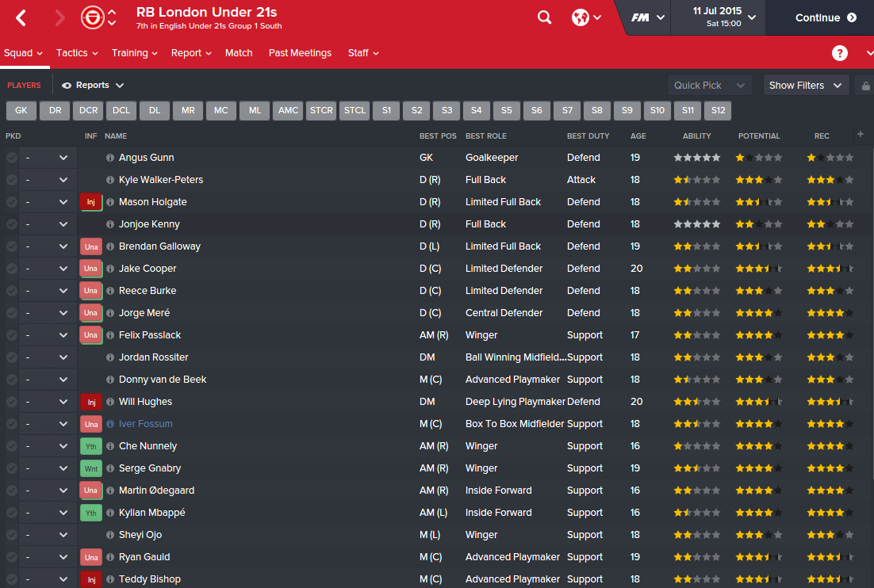Open the Tactics menu
Screen dimensions: 874x588
point(76,53)
